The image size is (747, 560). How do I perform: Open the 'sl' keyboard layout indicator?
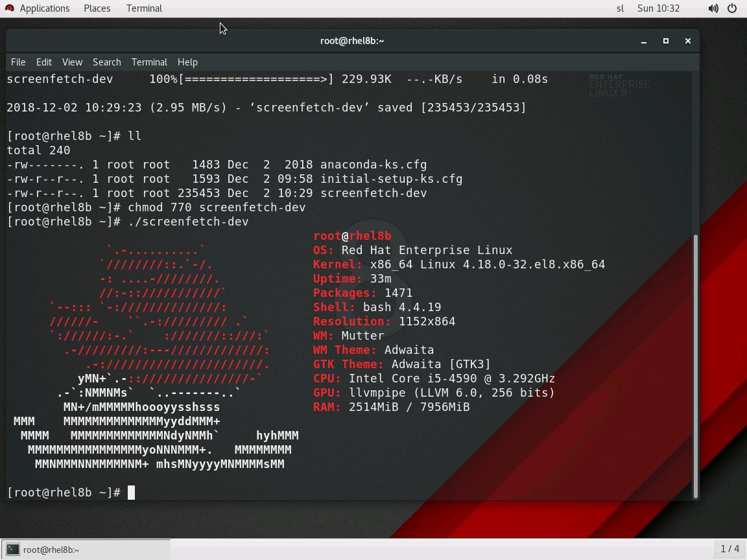click(x=620, y=8)
